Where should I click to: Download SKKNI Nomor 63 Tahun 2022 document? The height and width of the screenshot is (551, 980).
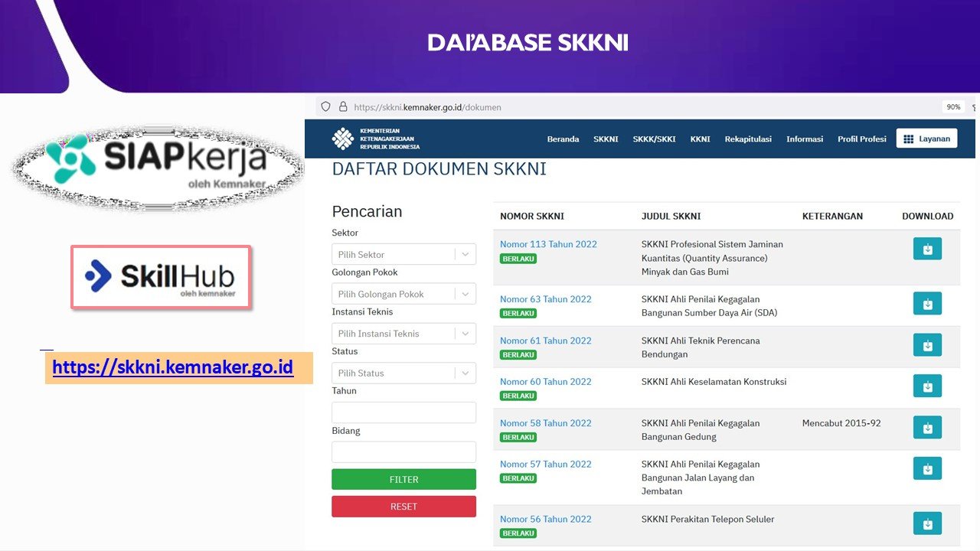927,304
